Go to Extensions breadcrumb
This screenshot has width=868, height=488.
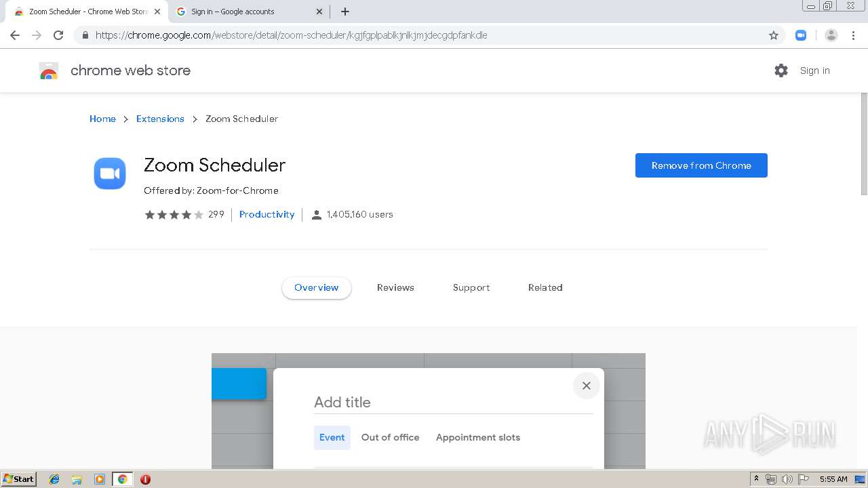tap(160, 119)
